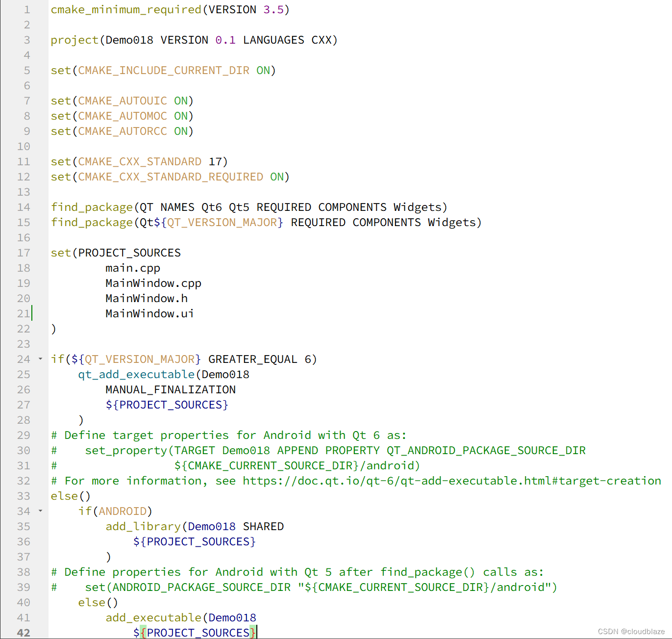Click the CMAKE_AUTORCC variable
Screen dimensions: 672x639
(x=123, y=131)
